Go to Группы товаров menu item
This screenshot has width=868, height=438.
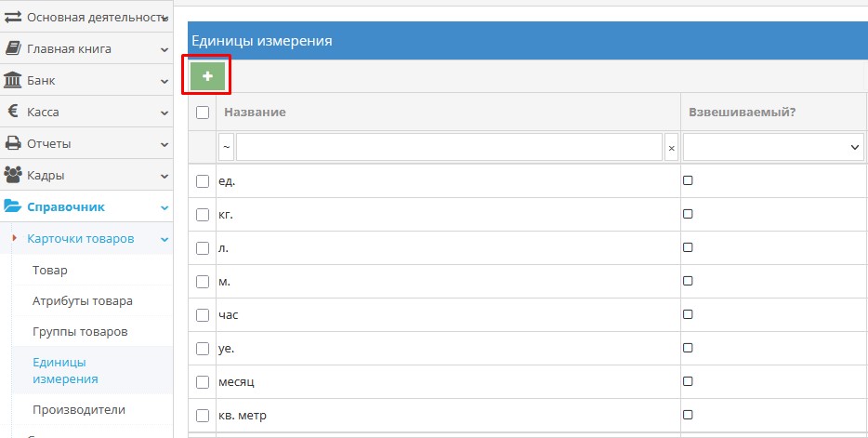click(x=80, y=332)
